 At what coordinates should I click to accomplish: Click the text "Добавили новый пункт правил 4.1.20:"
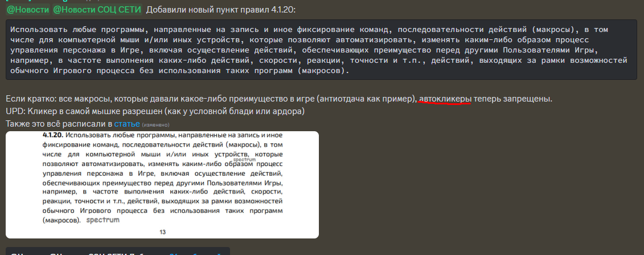220,10
